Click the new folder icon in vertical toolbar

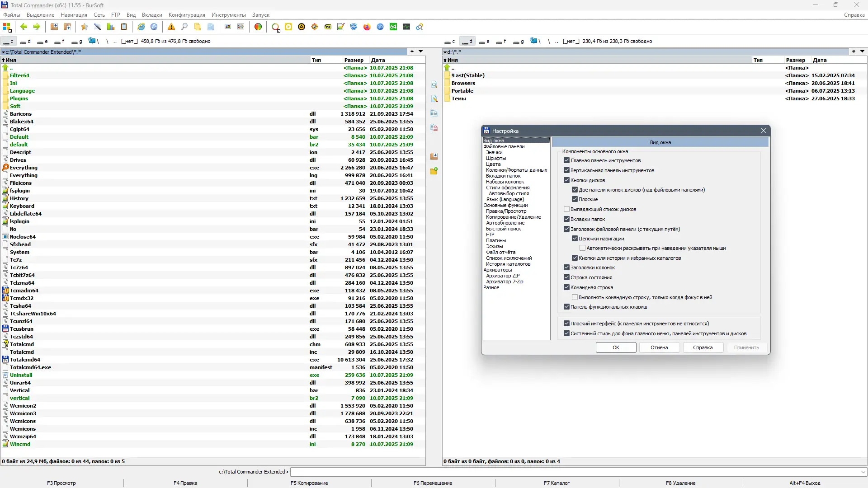point(434,171)
